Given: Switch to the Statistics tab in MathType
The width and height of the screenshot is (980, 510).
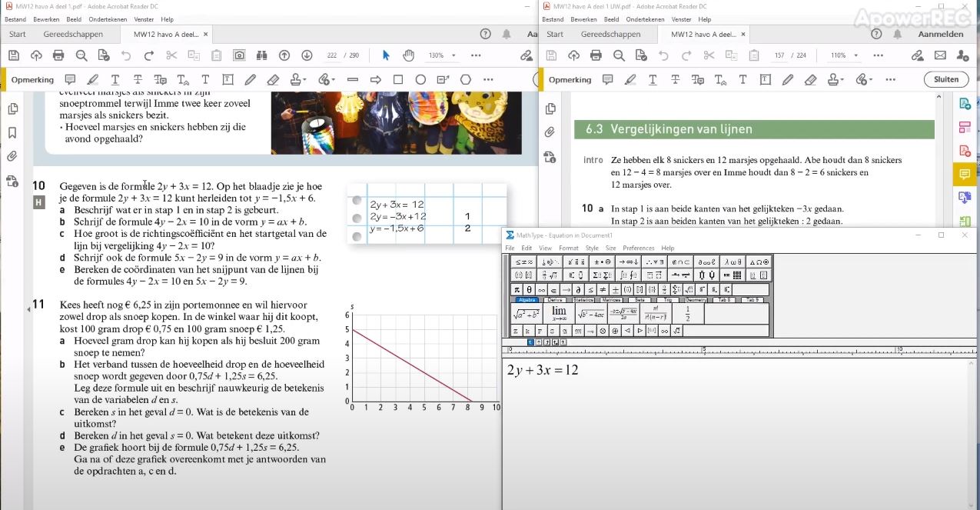Looking at the screenshot, I should point(583,300).
